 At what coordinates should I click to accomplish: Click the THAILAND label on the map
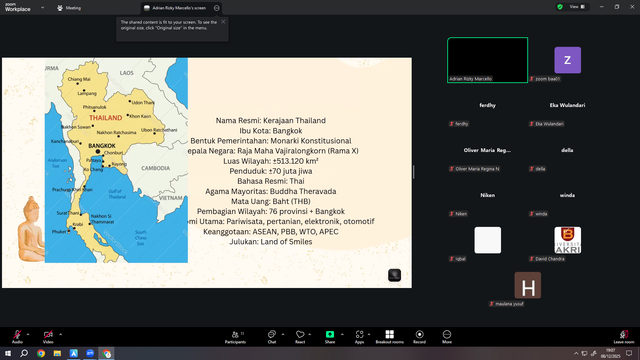105,118
